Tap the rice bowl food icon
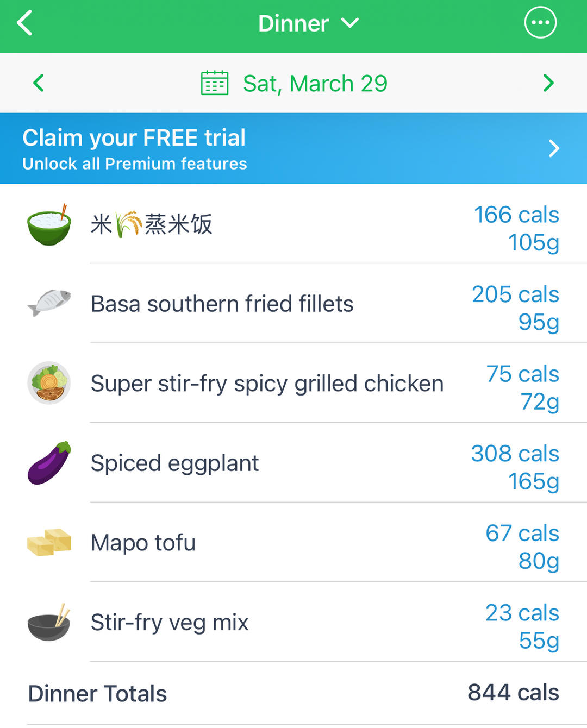Screen dimensions: 587x728 pyautogui.click(x=49, y=224)
